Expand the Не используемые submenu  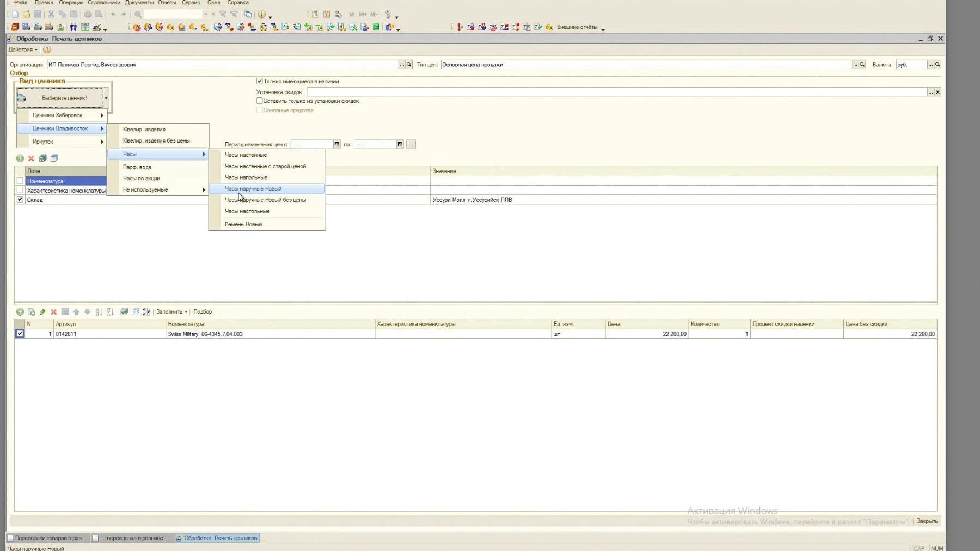point(158,190)
